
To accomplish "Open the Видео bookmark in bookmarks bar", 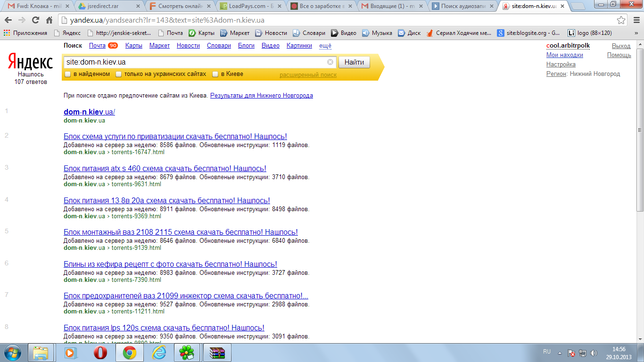I will [x=344, y=33].
